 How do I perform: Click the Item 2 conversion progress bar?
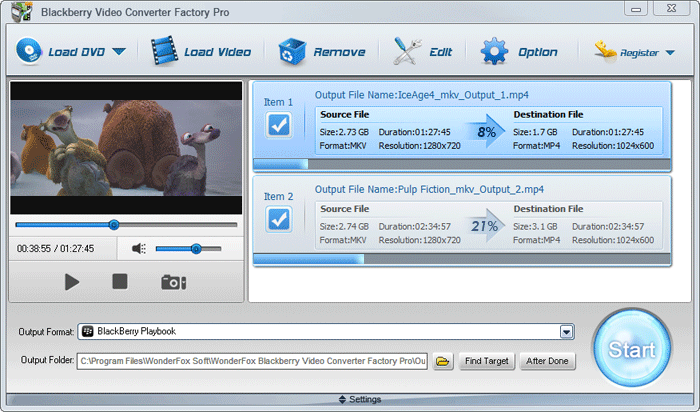pyautogui.click(x=462, y=259)
